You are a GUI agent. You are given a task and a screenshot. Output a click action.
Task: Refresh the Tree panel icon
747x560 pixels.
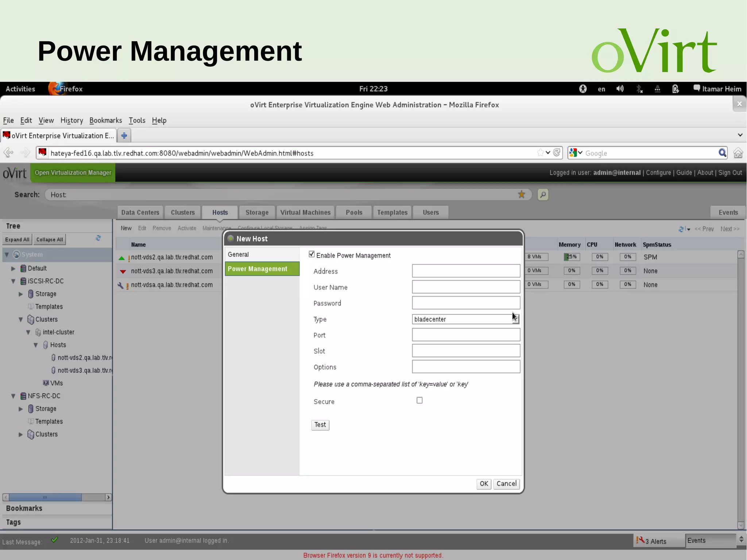tap(98, 238)
